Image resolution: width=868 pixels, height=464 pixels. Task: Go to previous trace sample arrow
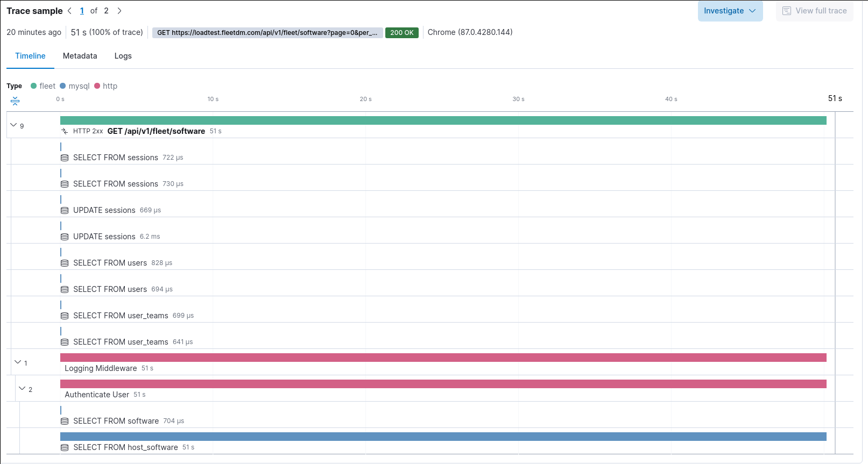69,11
